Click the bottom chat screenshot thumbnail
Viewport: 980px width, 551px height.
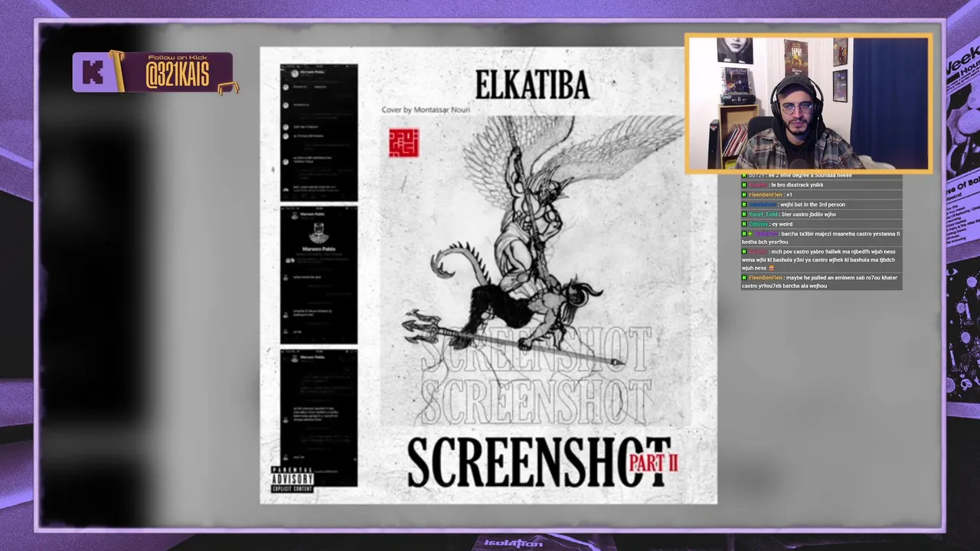(318, 418)
